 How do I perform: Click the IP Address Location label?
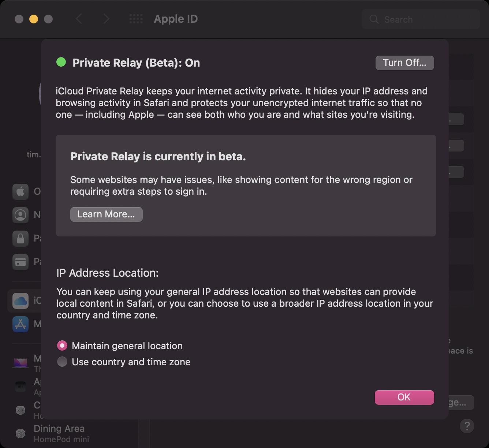coord(107,273)
